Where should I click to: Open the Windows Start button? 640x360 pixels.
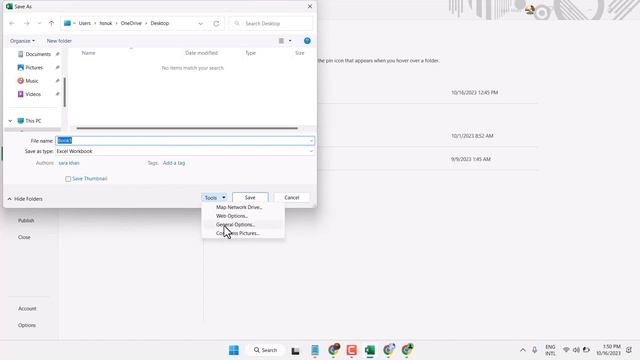[x=234, y=350]
